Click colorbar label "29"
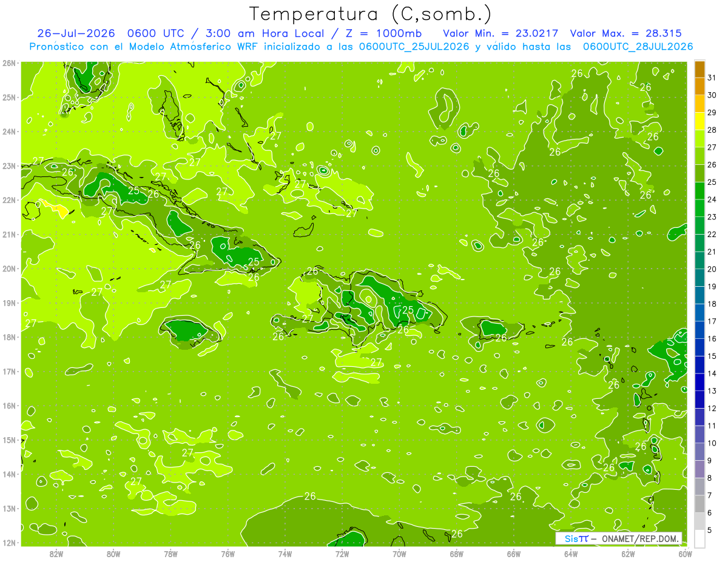This screenshot has height=562, width=728. pyautogui.click(x=712, y=113)
